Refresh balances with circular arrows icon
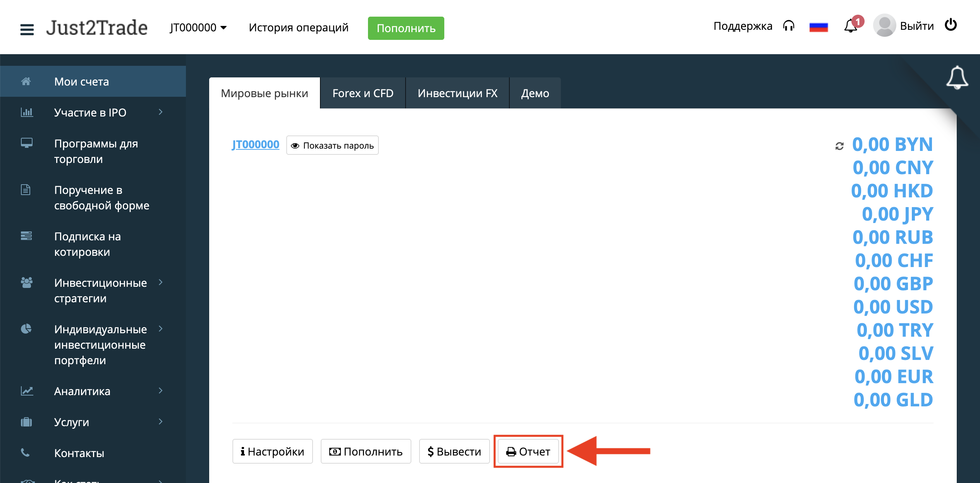 (839, 146)
